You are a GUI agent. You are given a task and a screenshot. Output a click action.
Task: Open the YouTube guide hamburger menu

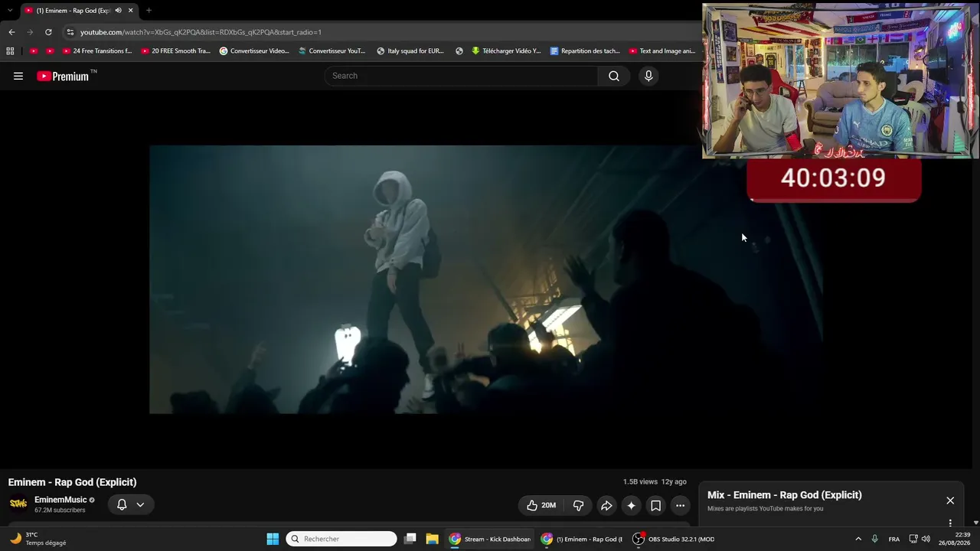pyautogui.click(x=18, y=76)
